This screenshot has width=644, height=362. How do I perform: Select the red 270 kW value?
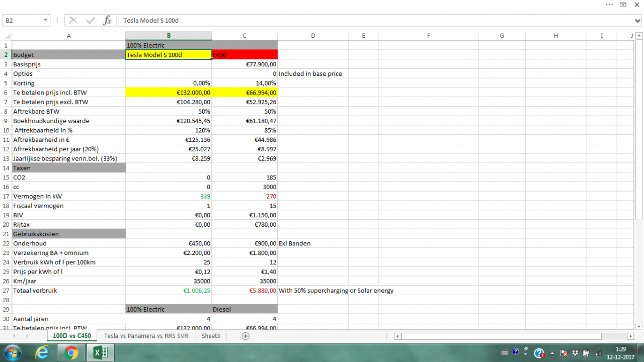coord(245,196)
